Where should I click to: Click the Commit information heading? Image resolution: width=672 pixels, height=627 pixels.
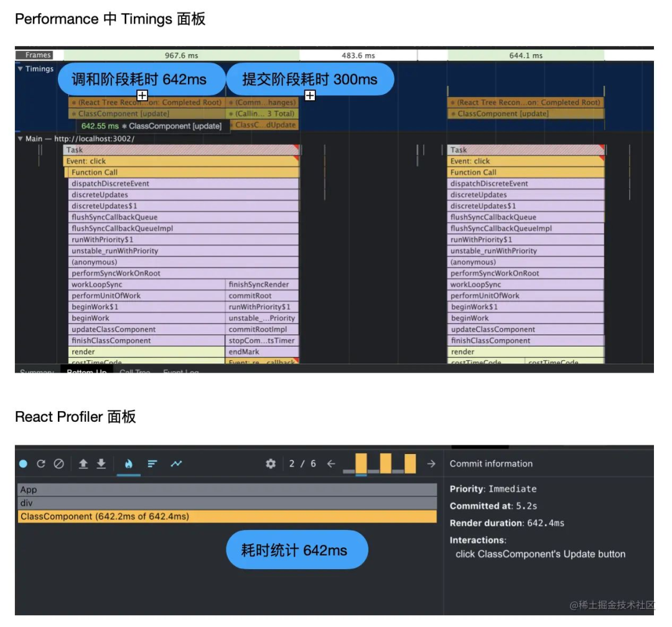[491, 463]
